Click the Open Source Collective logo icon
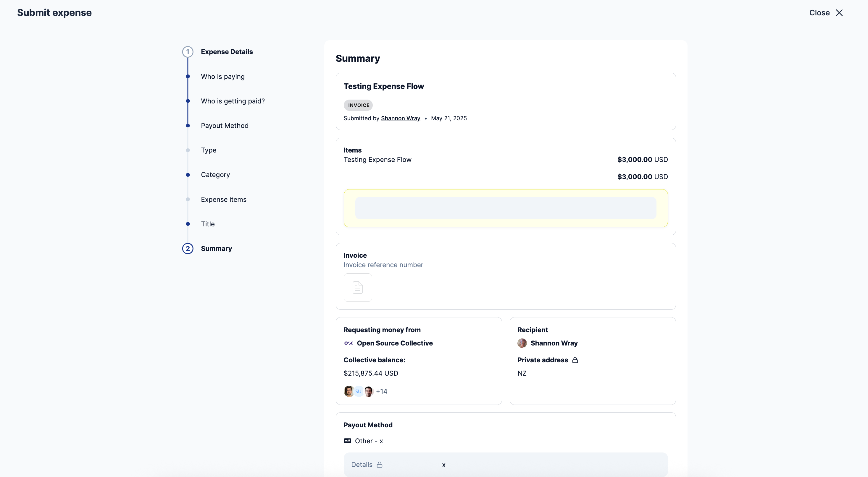This screenshot has height=477, width=868. pos(349,343)
